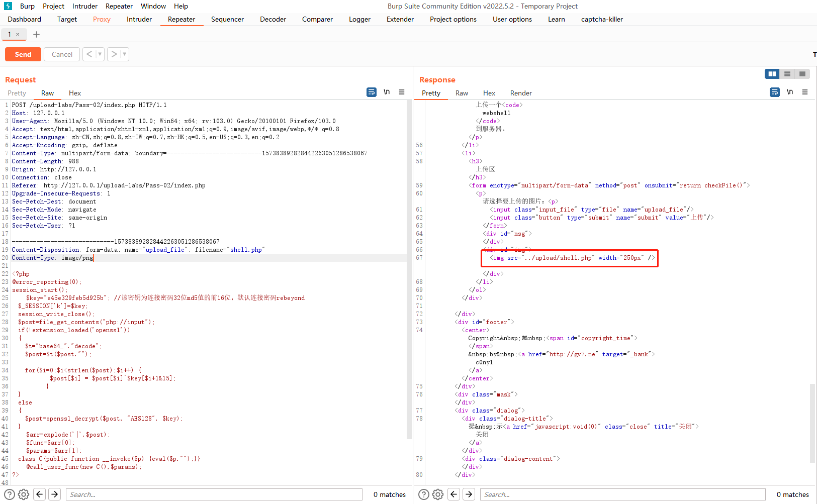Open the Help menu
This screenshot has height=504, width=817.
pyautogui.click(x=181, y=6)
